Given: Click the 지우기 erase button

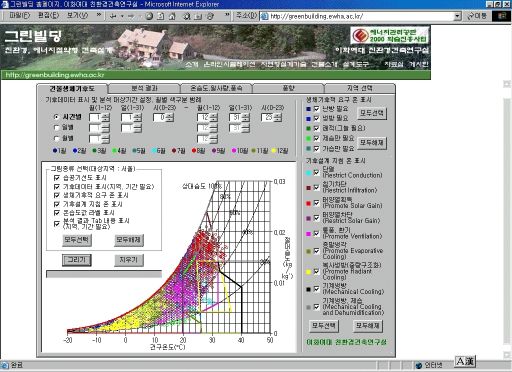Looking at the screenshot, I should [x=129, y=260].
